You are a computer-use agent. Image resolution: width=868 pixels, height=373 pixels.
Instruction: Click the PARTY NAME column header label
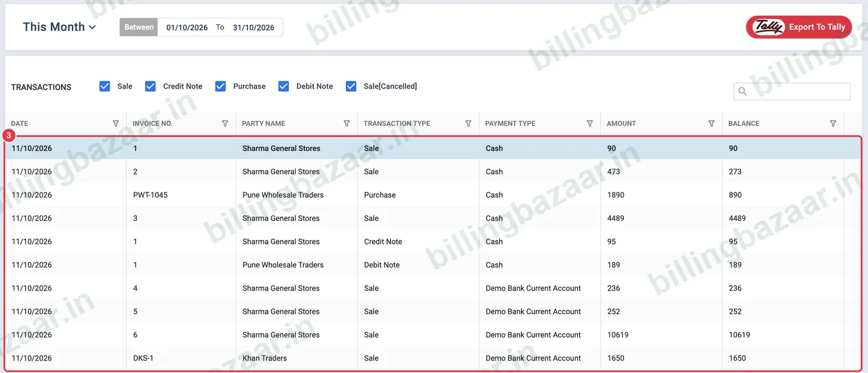[263, 124]
